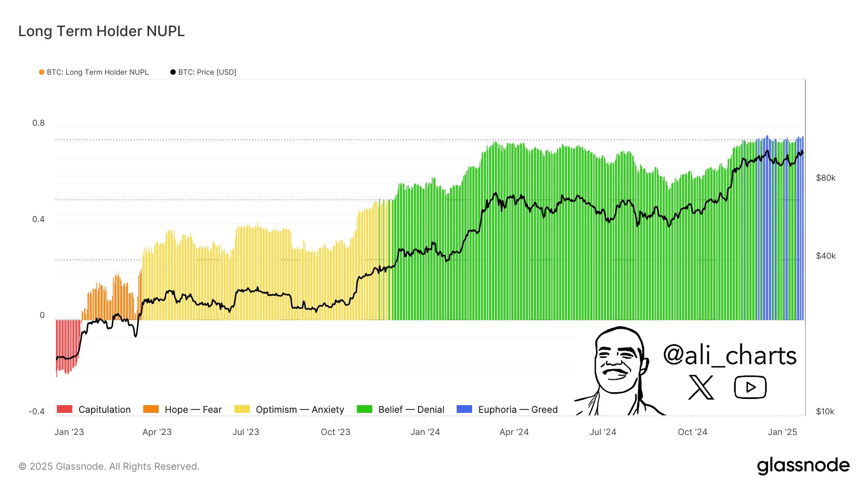Screen dimensions: 868x488
Task: Click the glassnode logo
Action: [803, 466]
